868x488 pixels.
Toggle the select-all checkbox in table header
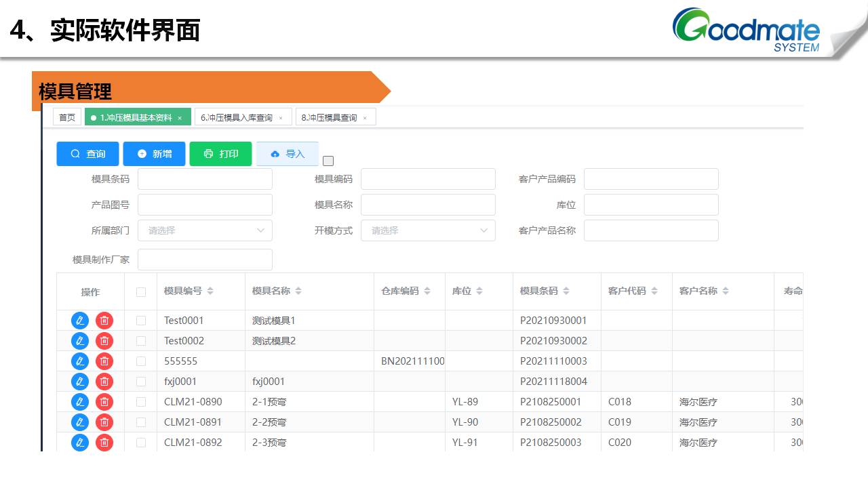[141, 292]
